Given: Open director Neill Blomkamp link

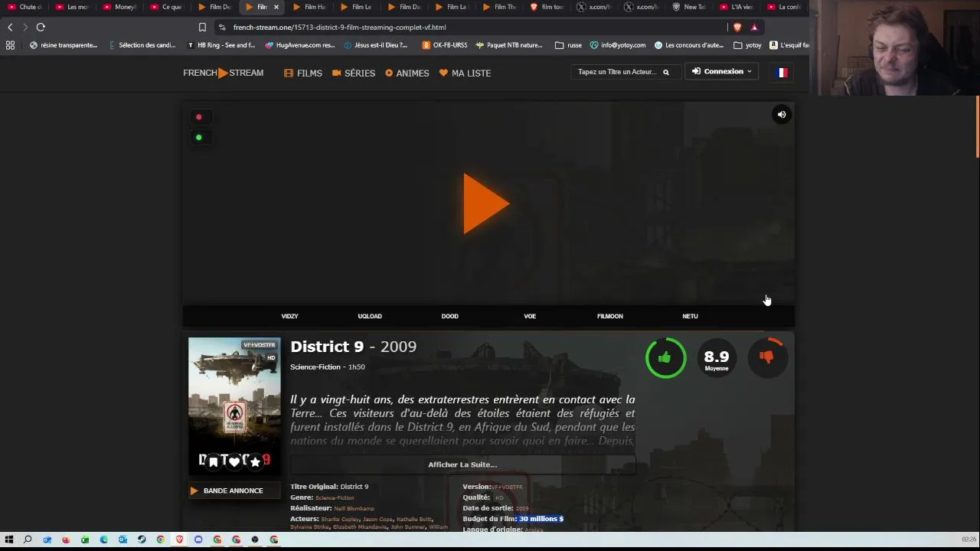Looking at the screenshot, I should click(354, 508).
